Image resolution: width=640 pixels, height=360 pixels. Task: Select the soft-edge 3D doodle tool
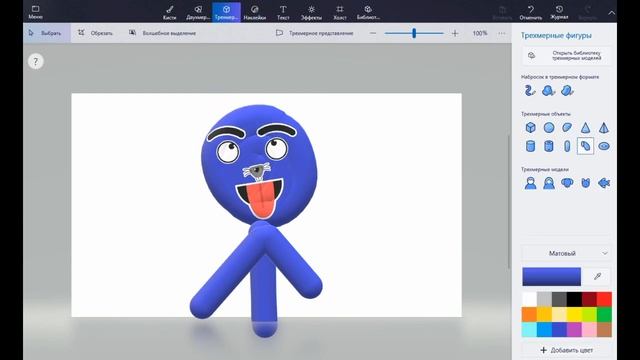[567, 90]
